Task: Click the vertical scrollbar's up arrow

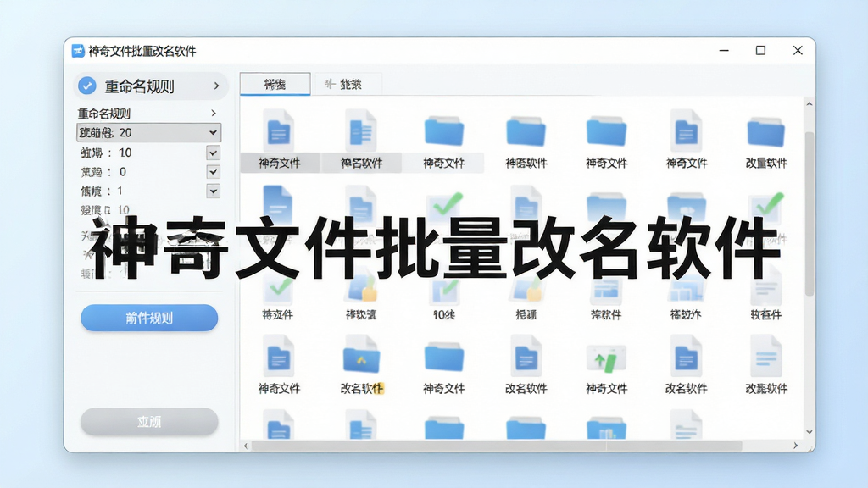Action: point(810,104)
